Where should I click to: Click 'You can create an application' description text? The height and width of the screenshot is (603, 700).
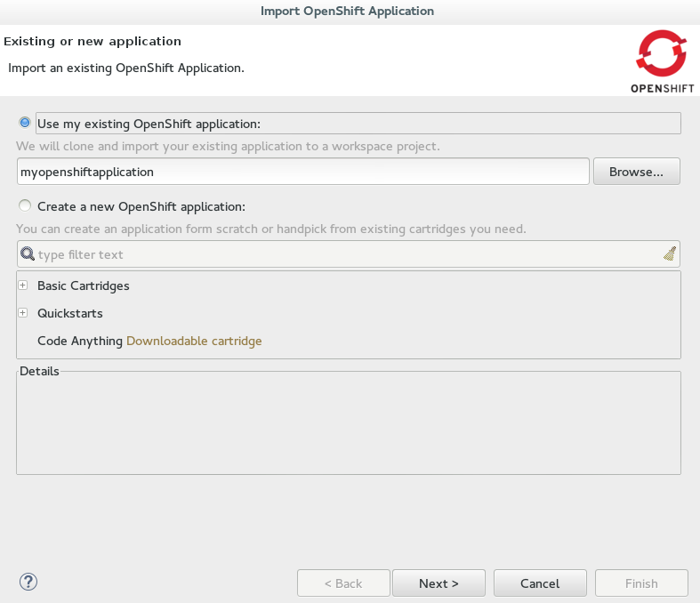coord(271,229)
